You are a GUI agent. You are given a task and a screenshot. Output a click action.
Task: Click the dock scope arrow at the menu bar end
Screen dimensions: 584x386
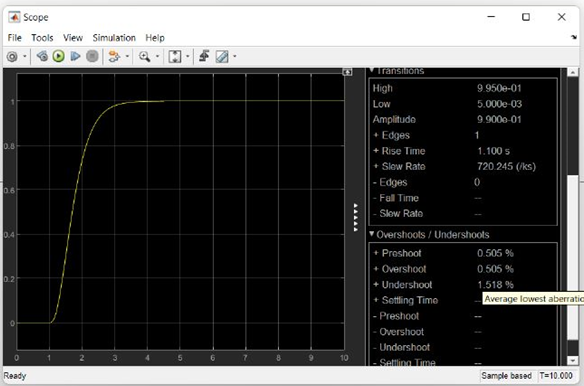tap(574, 37)
